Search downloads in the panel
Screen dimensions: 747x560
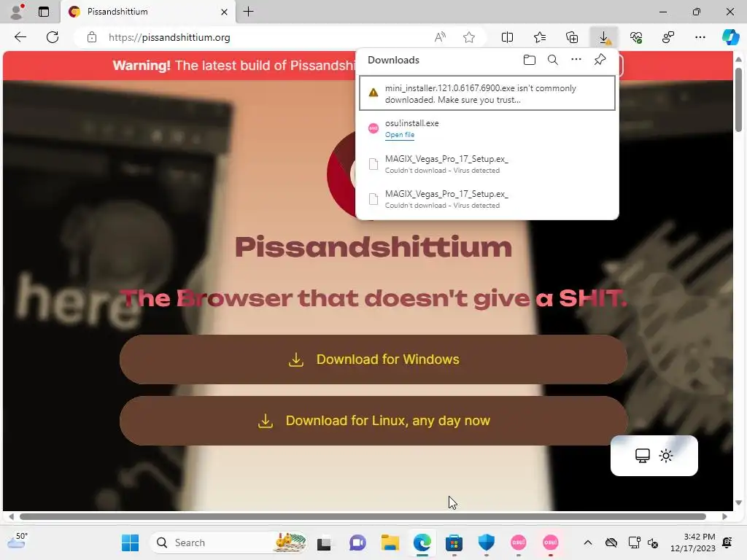tap(553, 60)
